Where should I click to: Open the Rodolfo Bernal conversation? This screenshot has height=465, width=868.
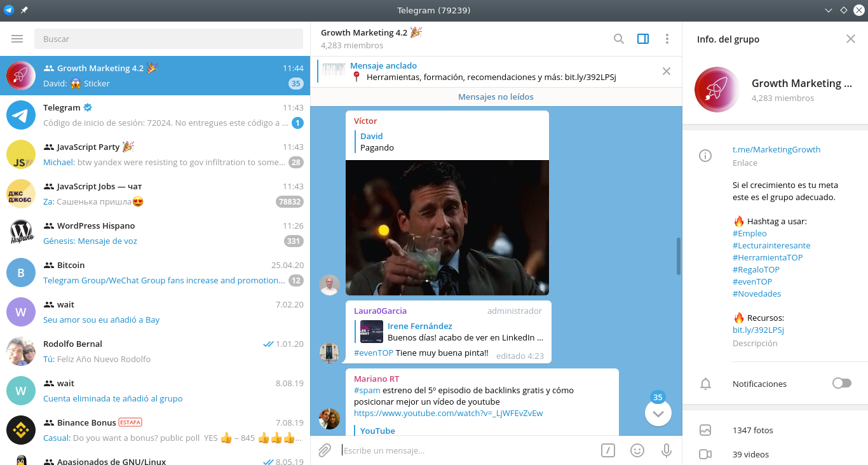pyautogui.click(x=155, y=351)
